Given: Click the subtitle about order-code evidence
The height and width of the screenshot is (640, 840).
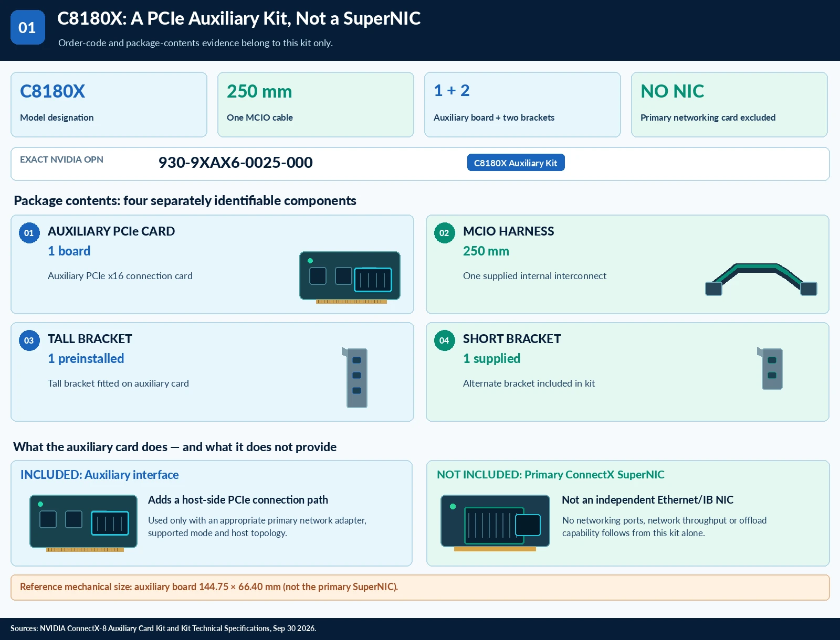Looking at the screenshot, I should pos(195,43).
